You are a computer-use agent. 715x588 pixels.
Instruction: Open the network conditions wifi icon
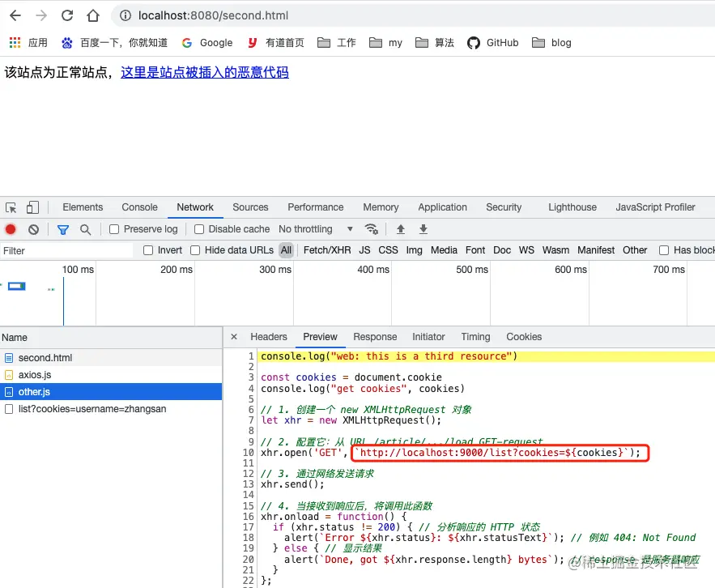[x=371, y=229]
